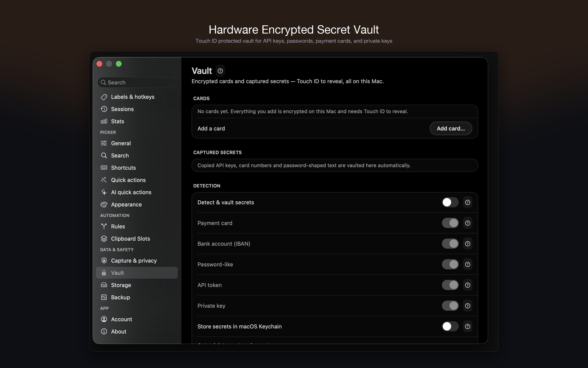Click the Vault padlock icon
This screenshot has height=368, width=588.
(x=104, y=273)
